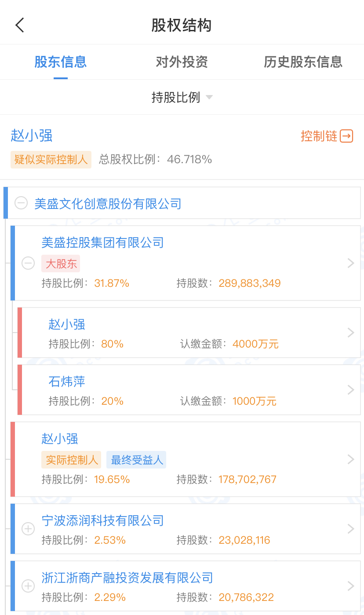Expand 宁波添润科技有限公司 node
The image size is (364, 615).
28,529
